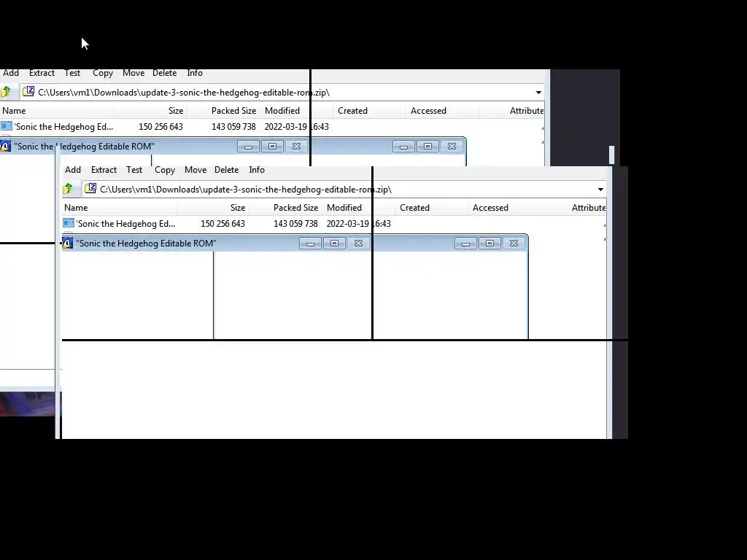This screenshot has width=747, height=560.
Task: Minimize the lower Sonic Editable ROM window, left set
Action: [x=310, y=244]
